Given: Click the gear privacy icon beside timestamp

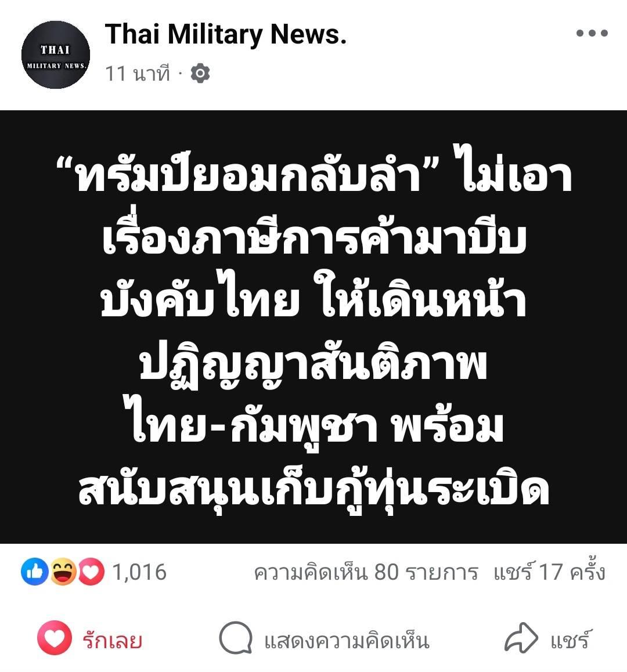Looking at the screenshot, I should tap(200, 73).
